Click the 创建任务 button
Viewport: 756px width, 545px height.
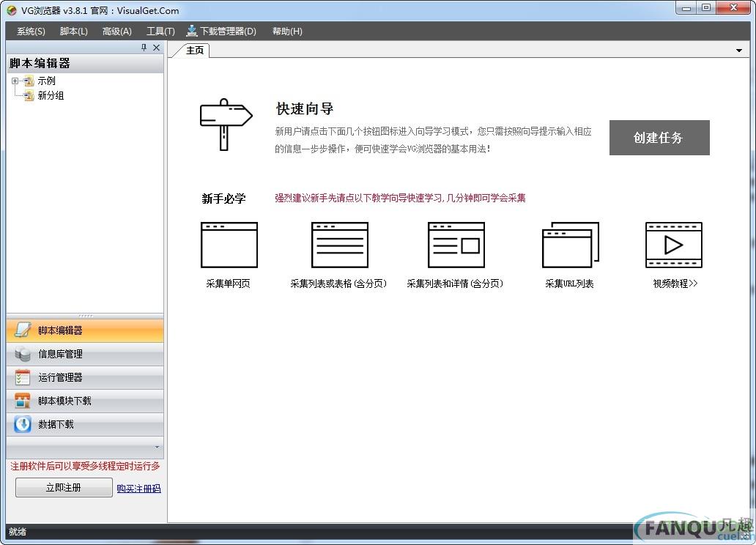(659, 138)
